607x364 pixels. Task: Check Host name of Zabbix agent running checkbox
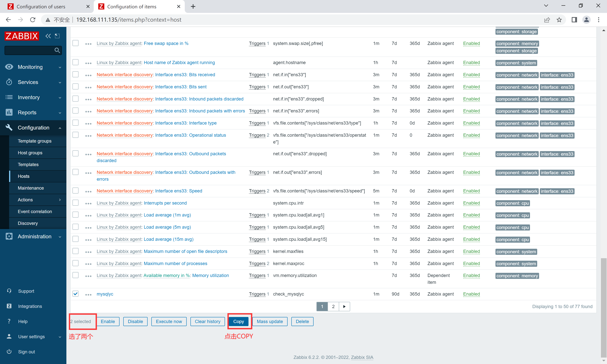(75, 62)
